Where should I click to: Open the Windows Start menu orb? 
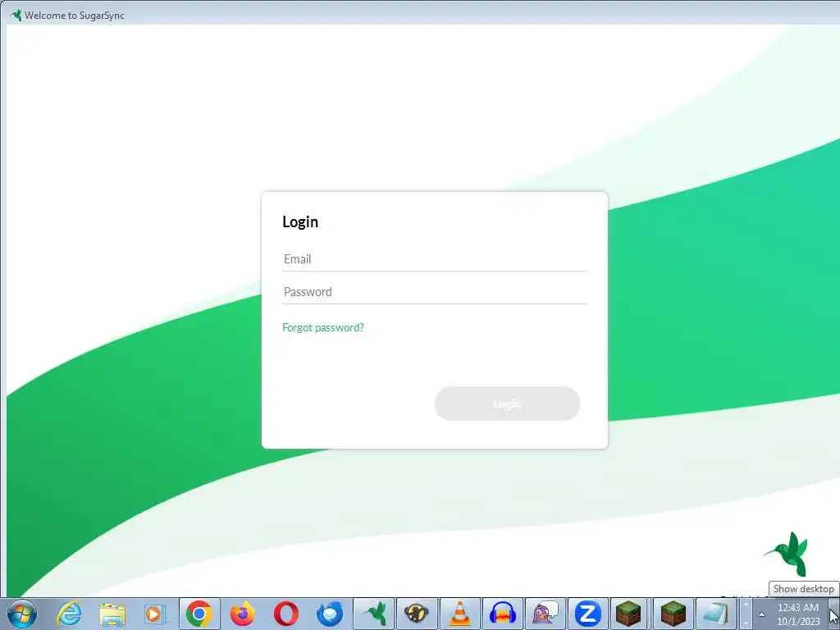[22, 614]
